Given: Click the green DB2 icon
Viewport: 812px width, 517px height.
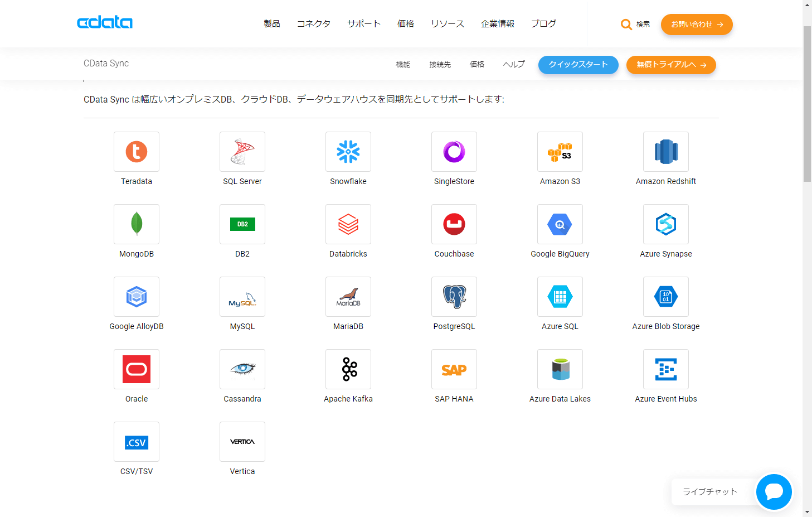Looking at the screenshot, I should pos(242,224).
